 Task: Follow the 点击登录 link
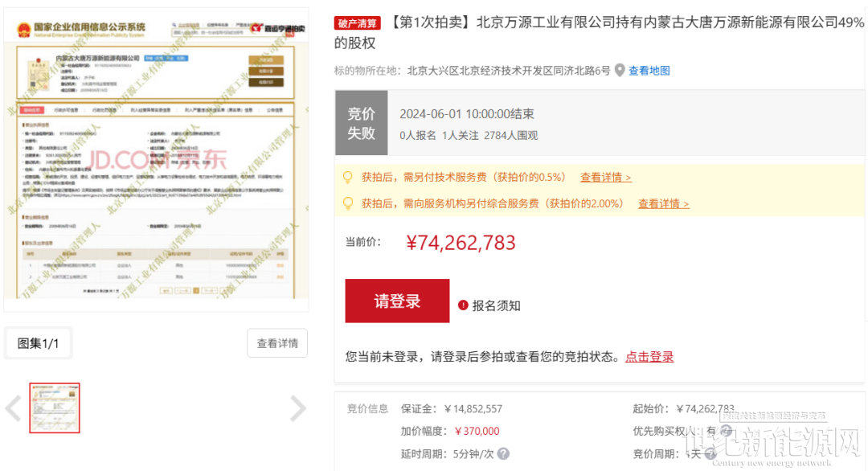click(649, 357)
